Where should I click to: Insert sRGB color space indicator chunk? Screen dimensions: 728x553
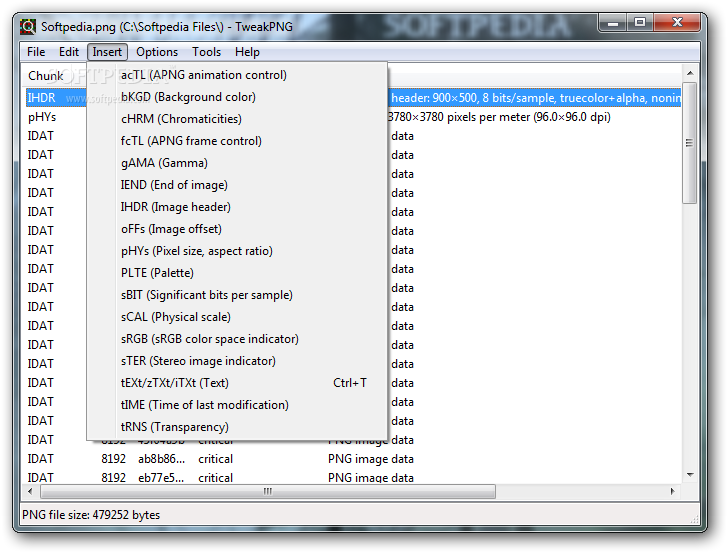pyautogui.click(x=237, y=339)
